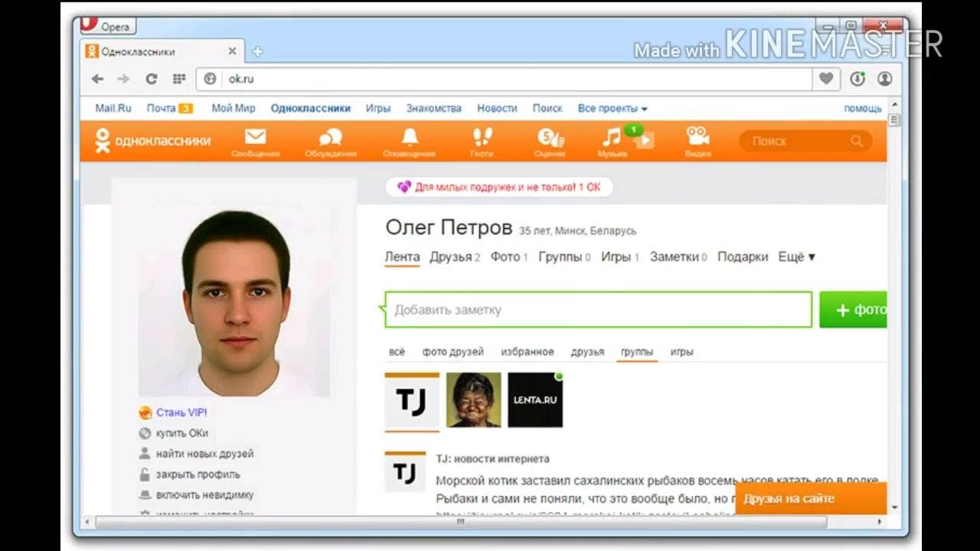This screenshot has height=551, width=980.
Task: Click the heart bookmark icon in address bar
Action: pyautogui.click(x=826, y=79)
